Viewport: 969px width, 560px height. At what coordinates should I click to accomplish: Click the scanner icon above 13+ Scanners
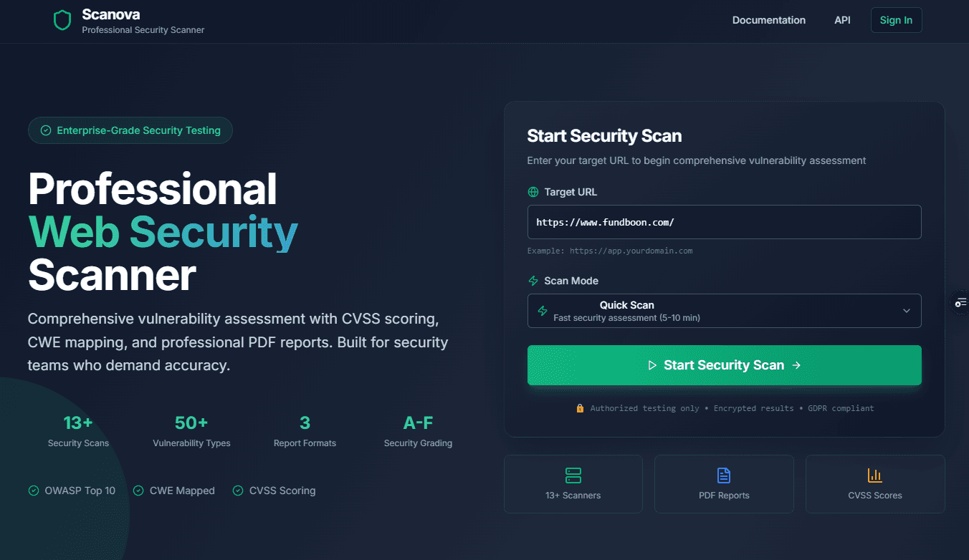pyautogui.click(x=573, y=475)
